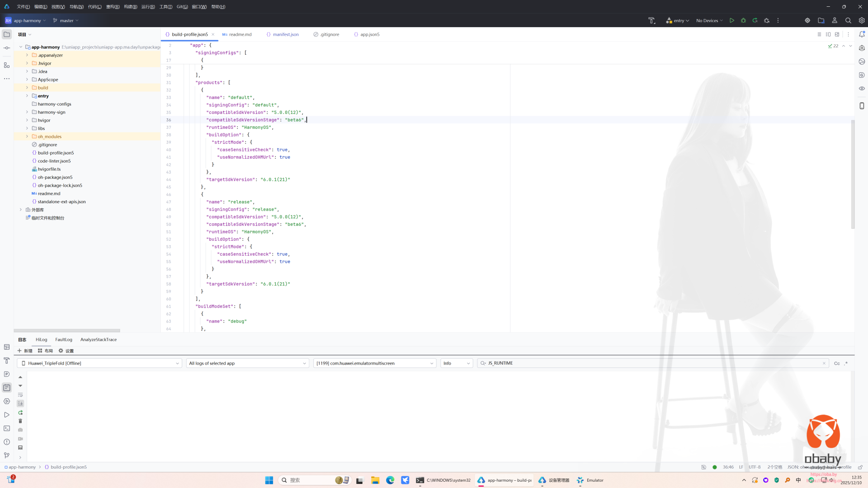This screenshot has width=868, height=488.
Task: Click the master branch selector
Action: click(x=66, y=20)
